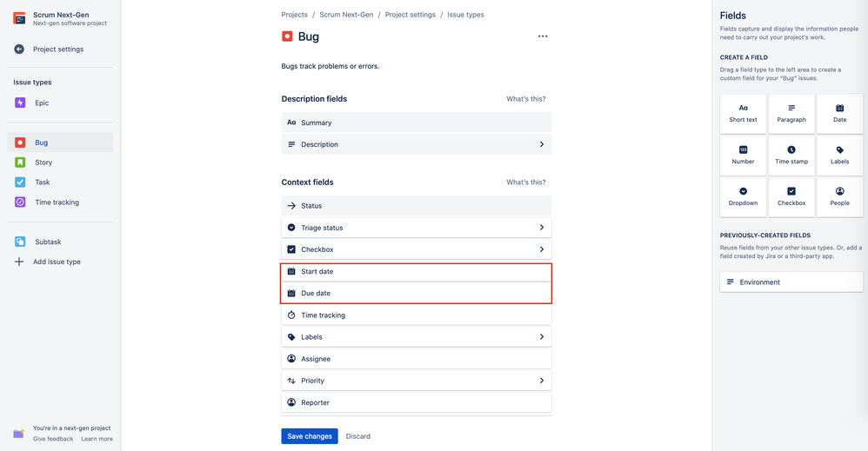Click the arrow icon on Status field
This screenshot has height=451, width=868.
pyautogui.click(x=291, y=206)
